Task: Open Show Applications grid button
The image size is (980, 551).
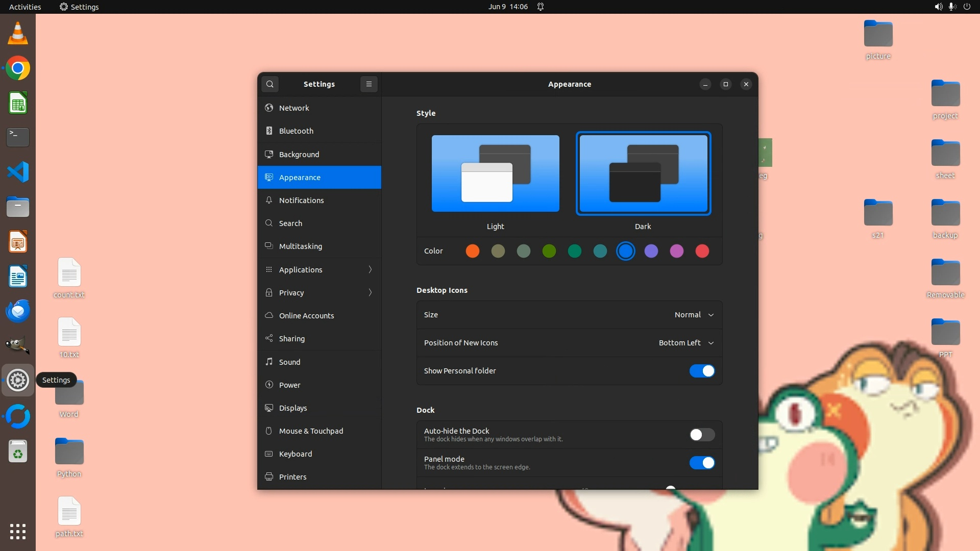Action: pyautogui.click(x=18, y=532)
